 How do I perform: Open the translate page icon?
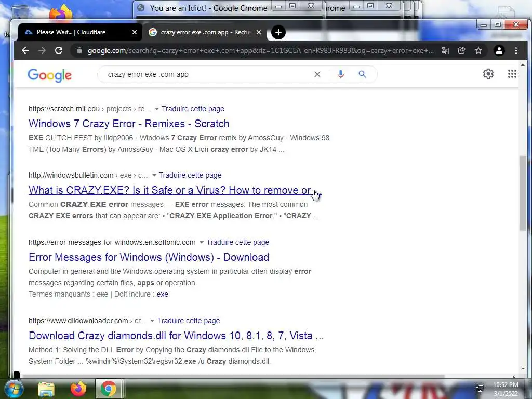[445, 50]
